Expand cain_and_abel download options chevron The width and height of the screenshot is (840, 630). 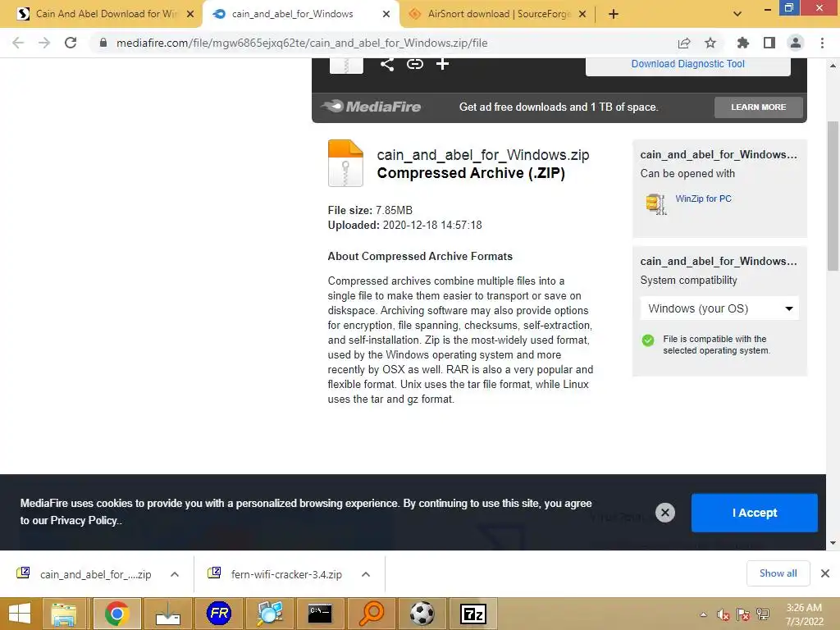[x=175, y=574]
